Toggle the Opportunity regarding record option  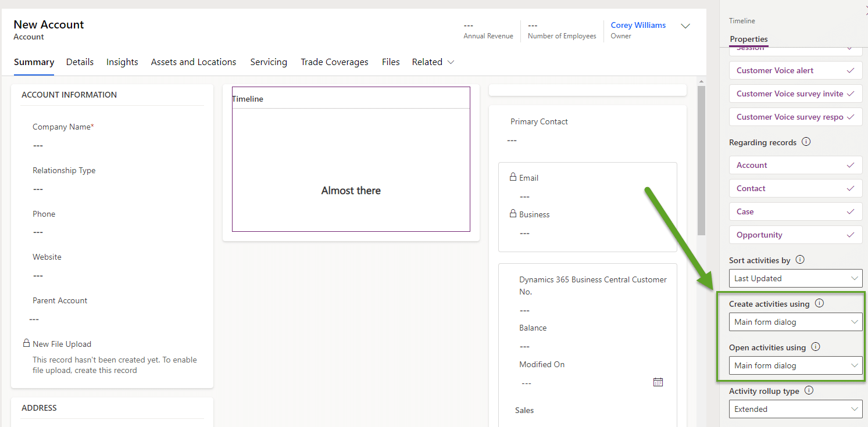pyautogui.click(x=795, y=235)
